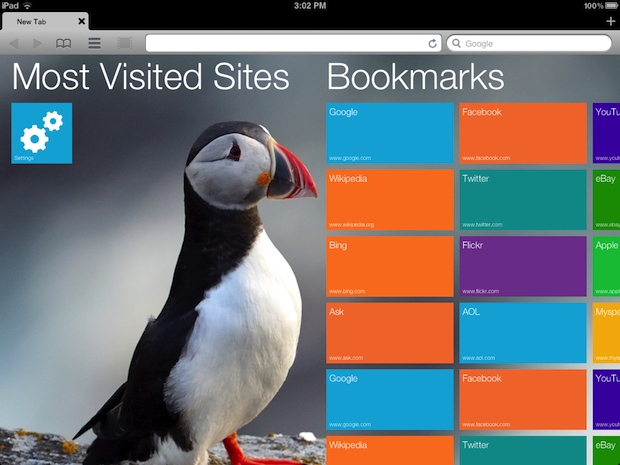Tap the filmstrip icon in toolbar
Image resolution: width=620 pixels, height=465 pixels.
(x=125, y=43)
